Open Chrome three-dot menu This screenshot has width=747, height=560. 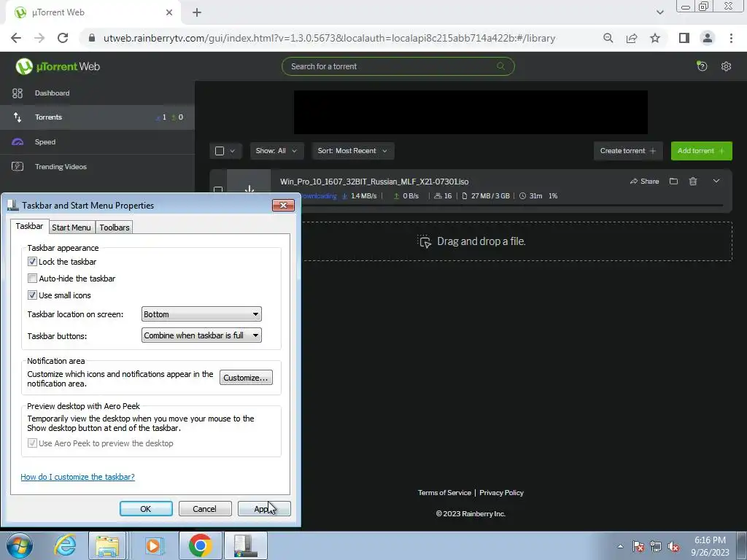pos(731,38)
